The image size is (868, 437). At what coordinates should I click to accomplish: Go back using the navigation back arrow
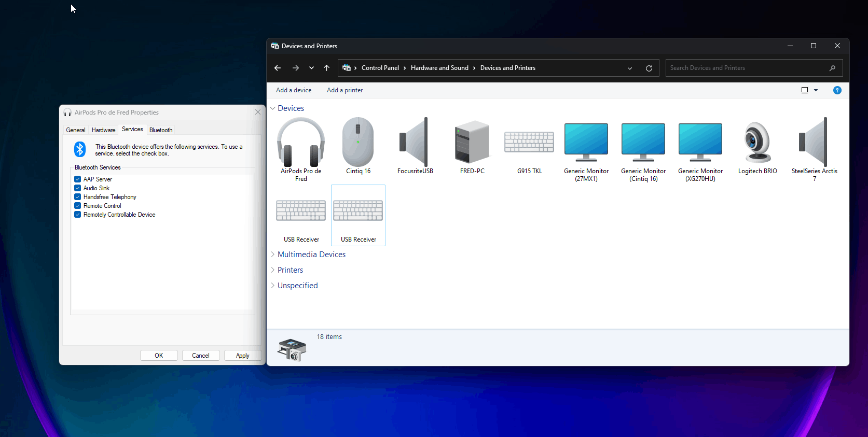point(278,68)
